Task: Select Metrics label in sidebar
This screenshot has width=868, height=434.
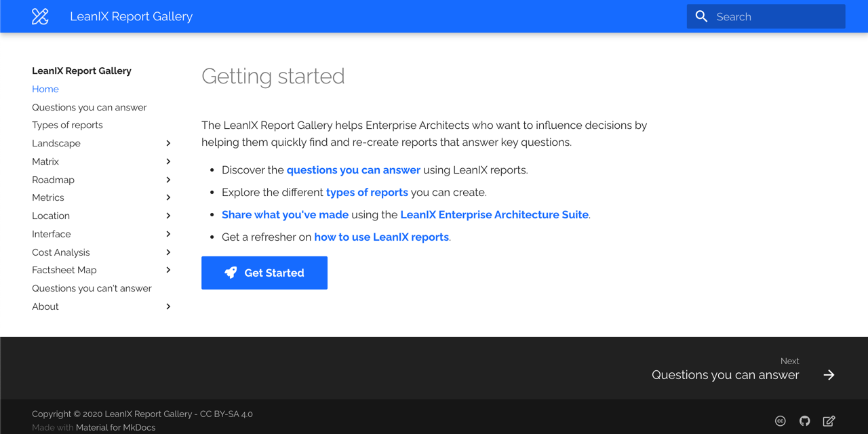Action: coord(48,197)
